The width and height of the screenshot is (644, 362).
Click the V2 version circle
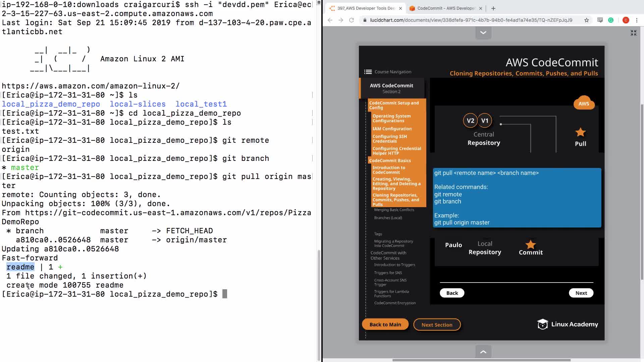coord(470,121)
